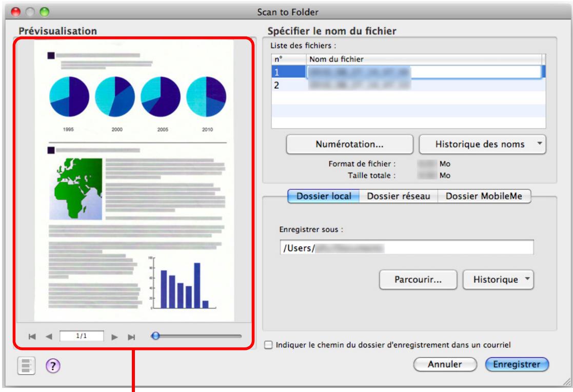The image size is (573, 392).
Task: Open the help question mark icon
Action: click(x=53, y=365)
